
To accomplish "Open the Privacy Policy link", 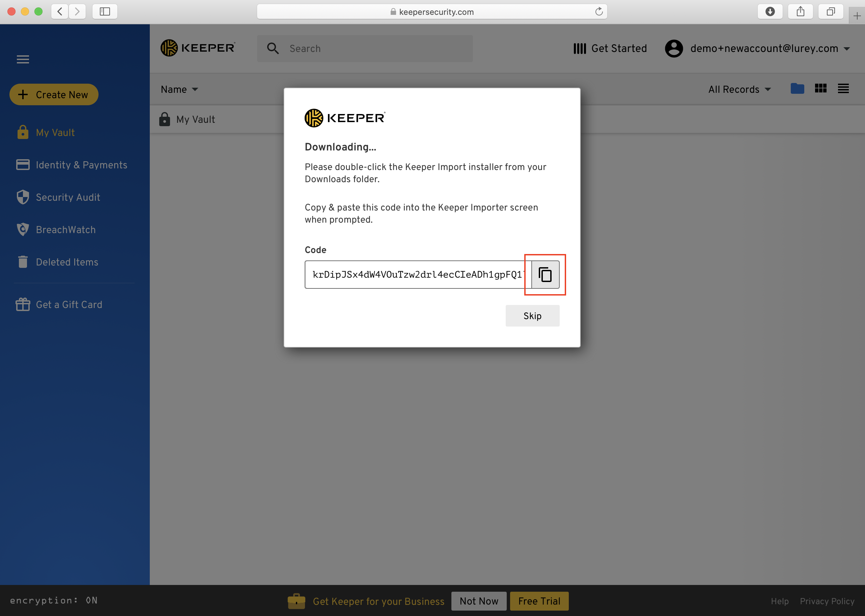I will 827,601.
